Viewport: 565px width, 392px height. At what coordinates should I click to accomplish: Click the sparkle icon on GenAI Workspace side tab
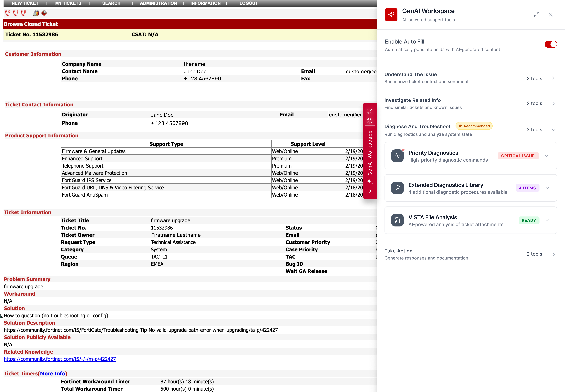370,181
